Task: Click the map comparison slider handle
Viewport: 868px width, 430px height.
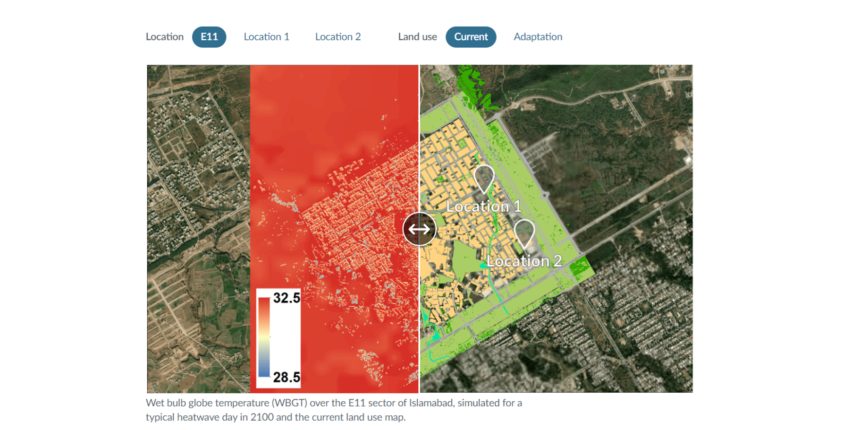Action: [x=419, y=229]
